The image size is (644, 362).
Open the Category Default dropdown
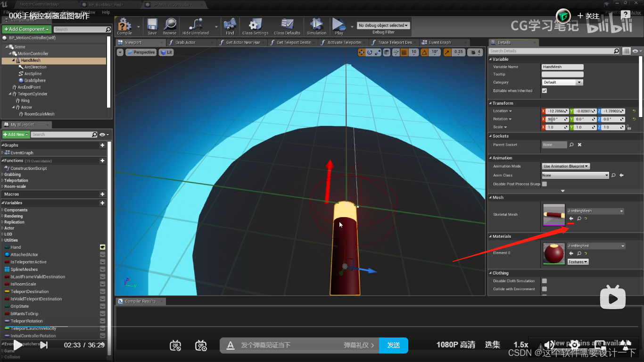point(562,82)
